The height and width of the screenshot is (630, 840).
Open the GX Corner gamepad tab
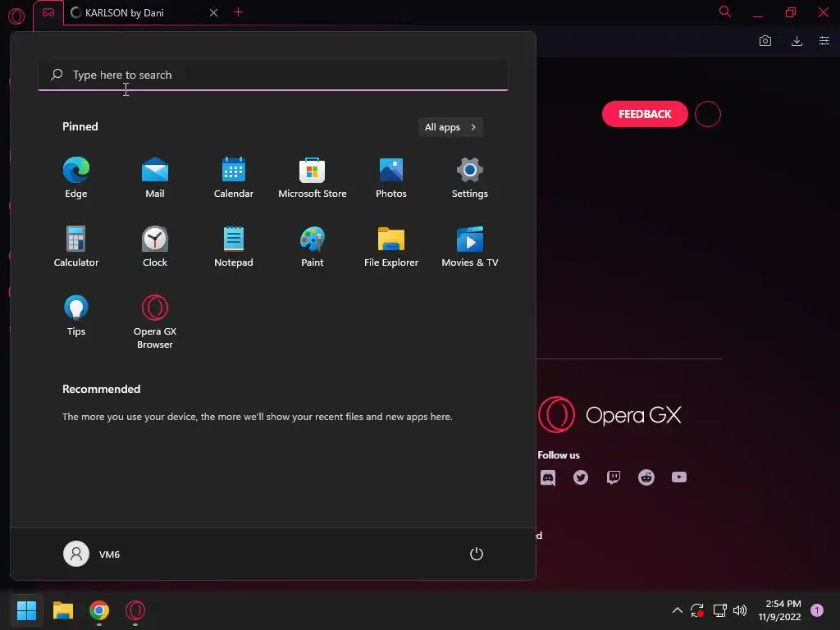pyautogui.click(x=48, y=12)
